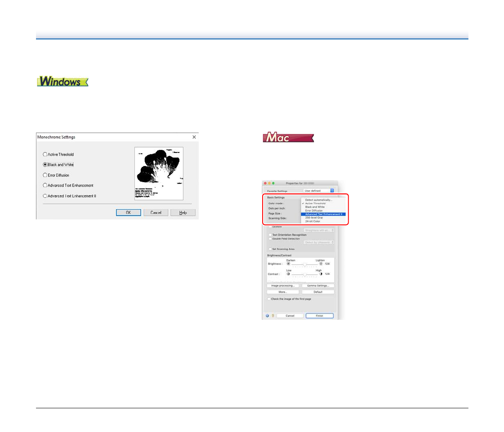Open the Favorite Settings User defined dropdown
Image resolution: width=504 pixels, height=432 pixels.
pyautogui.click(x=318, y=191)
